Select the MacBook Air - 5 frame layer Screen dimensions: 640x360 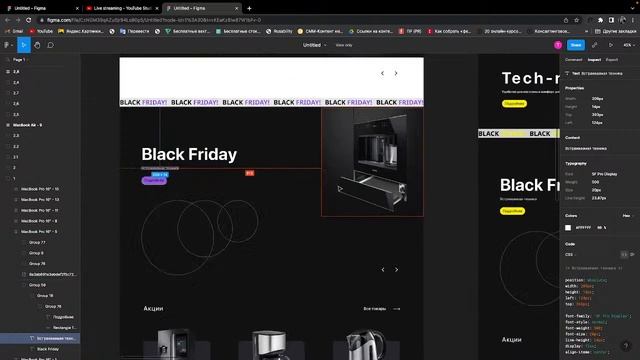[27, 125]
